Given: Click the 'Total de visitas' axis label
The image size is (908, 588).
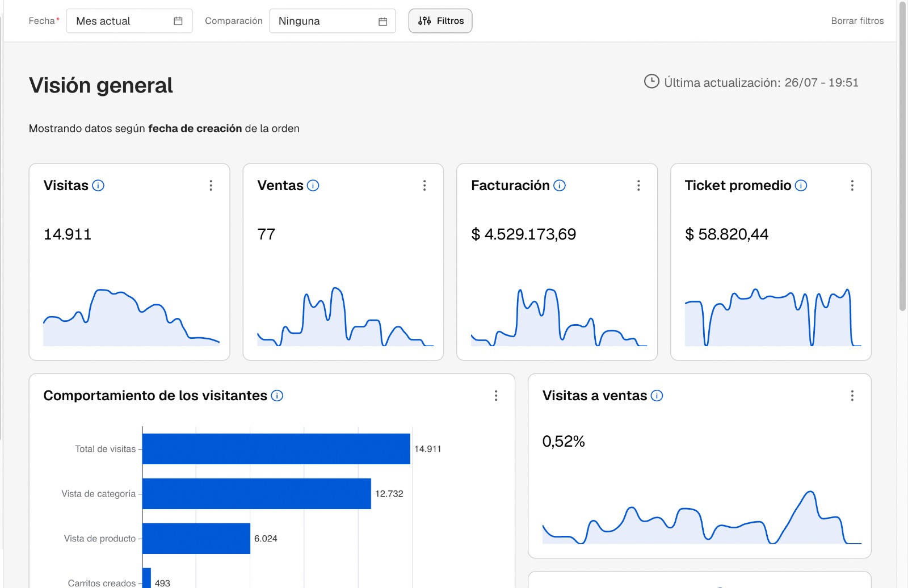Looking at the screenshot, I should (x=106, y=449).
